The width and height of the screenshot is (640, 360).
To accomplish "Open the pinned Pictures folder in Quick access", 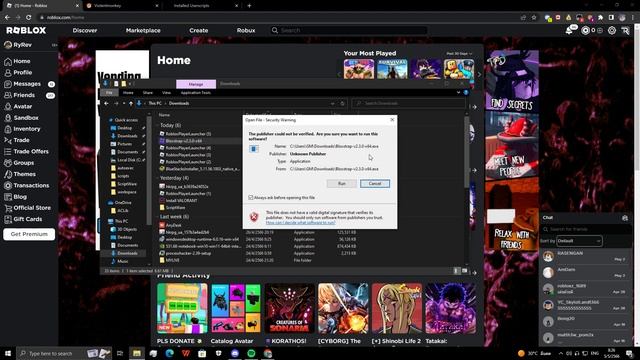I will (124, 144).
